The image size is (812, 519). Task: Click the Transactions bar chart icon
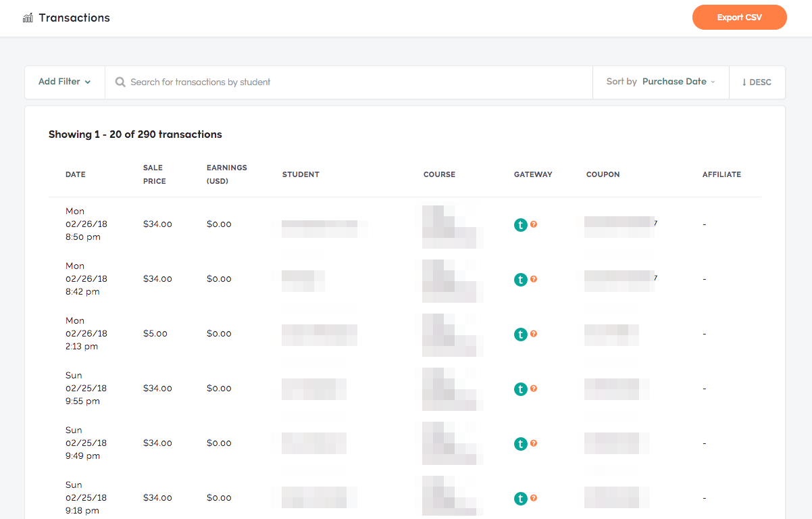click(28, 18)
